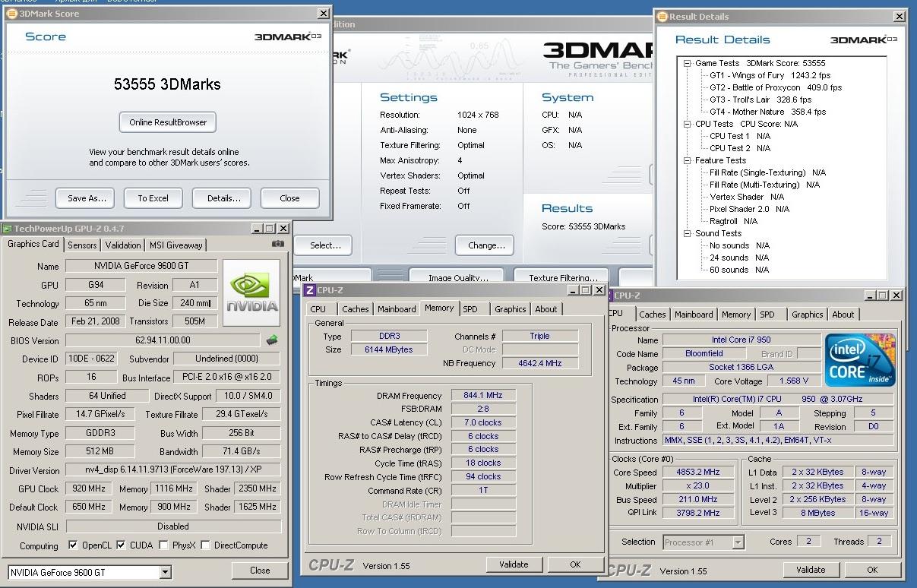Click the Core Speed value 4853.2 MHz

(697, 472)
